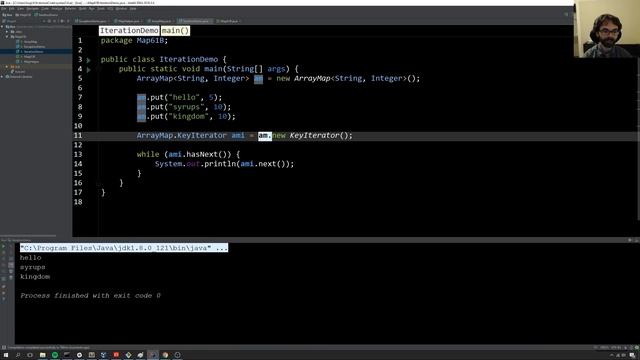Click the main() breadcrumb above the editor
This screenshot has height=360, width=640.
pyautogui.click(x=176, y=31)
